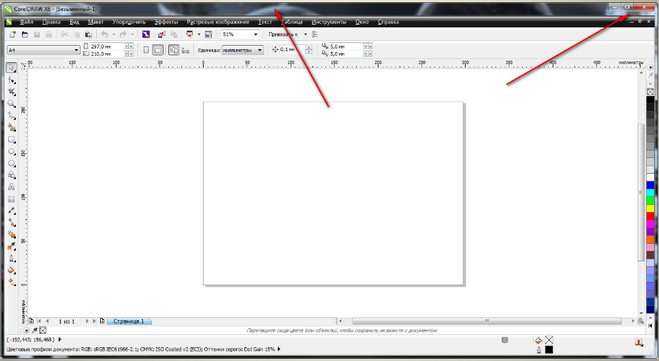Create a new document from the toolbar
This screenshot has height=361, width=659.
(13, 34)
